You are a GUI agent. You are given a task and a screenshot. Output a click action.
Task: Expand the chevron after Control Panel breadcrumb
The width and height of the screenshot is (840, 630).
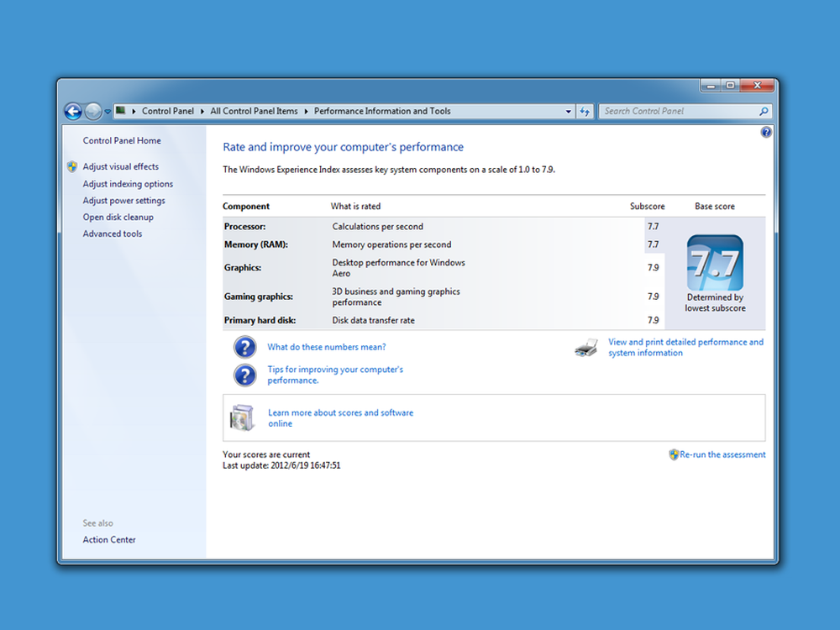[202, 112]
